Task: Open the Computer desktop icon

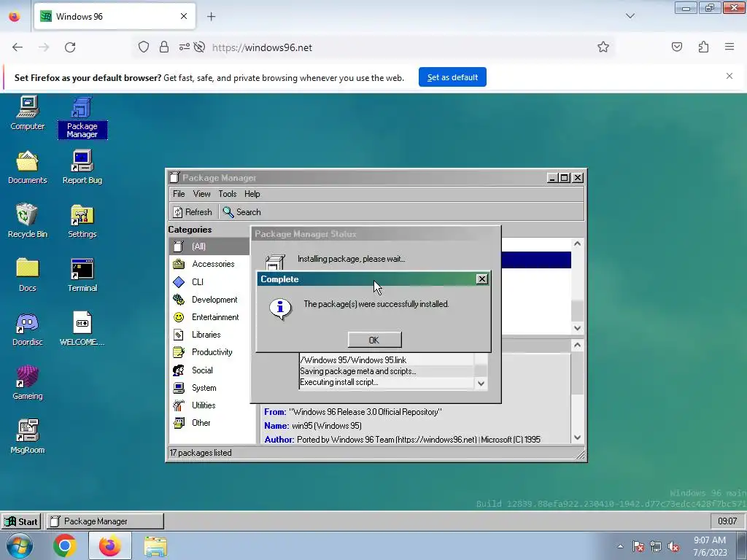Action: [28, 112]
